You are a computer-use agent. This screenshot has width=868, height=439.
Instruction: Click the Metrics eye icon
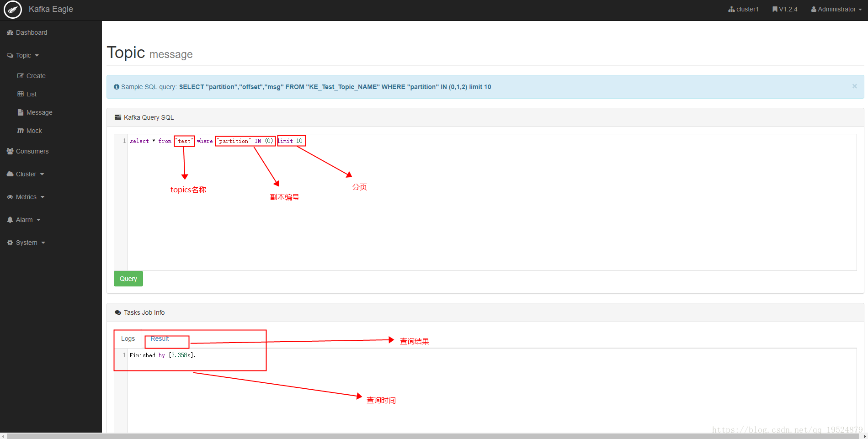coord(10,197)
